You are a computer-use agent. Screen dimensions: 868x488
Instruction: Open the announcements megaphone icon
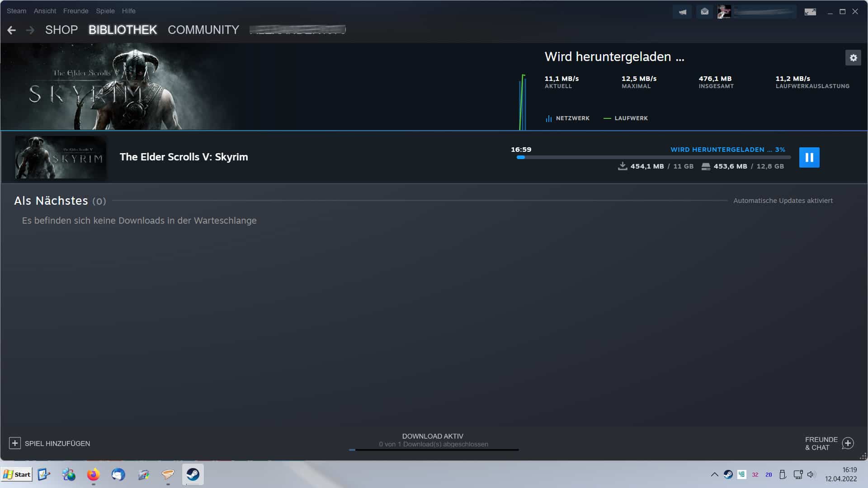tap(682, 12)
